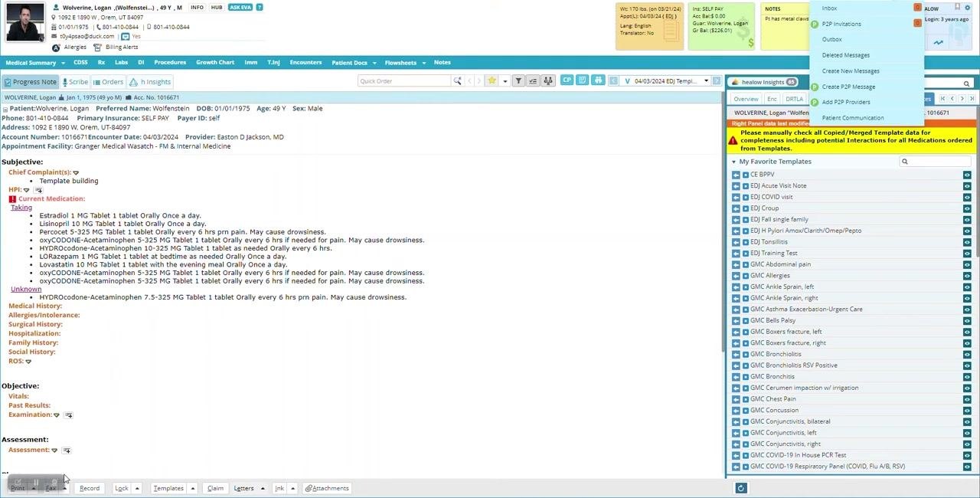
Task: Click the dollar sign on balance card
Action: [x=751, y=44]
